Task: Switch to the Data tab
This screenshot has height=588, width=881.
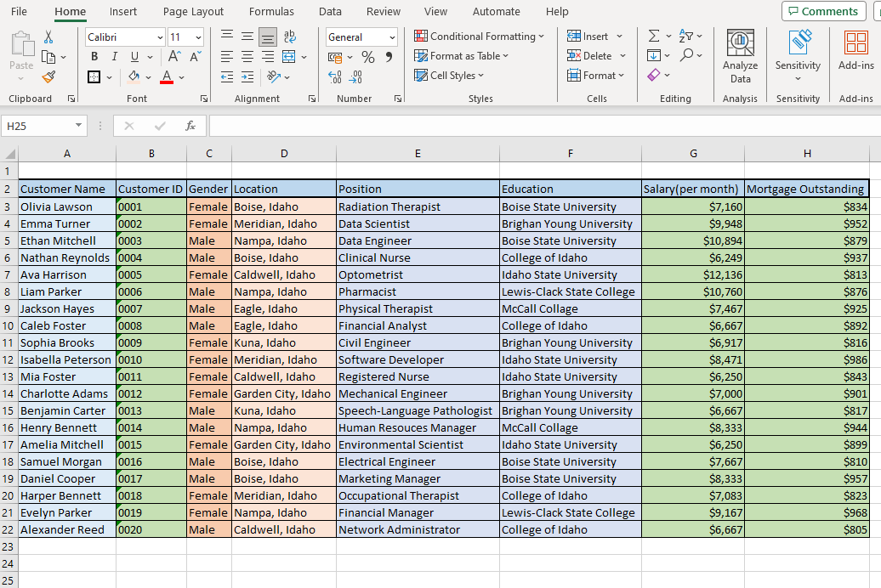Action: point(330,11)
